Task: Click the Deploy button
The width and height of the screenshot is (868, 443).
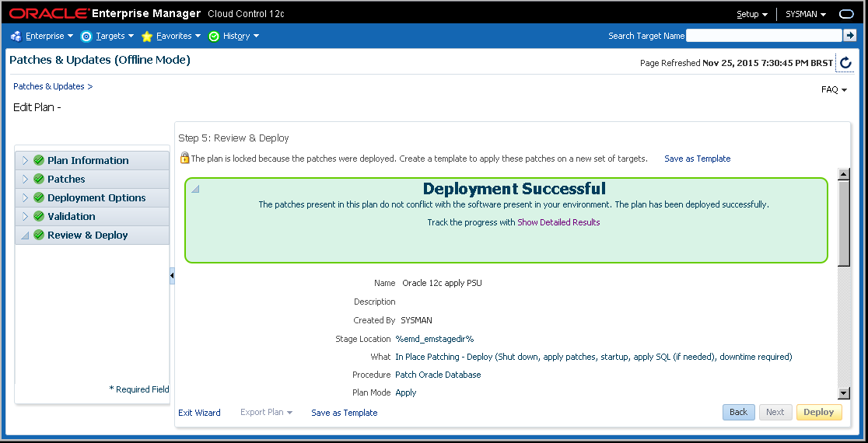Action: (x=819, y=412)
